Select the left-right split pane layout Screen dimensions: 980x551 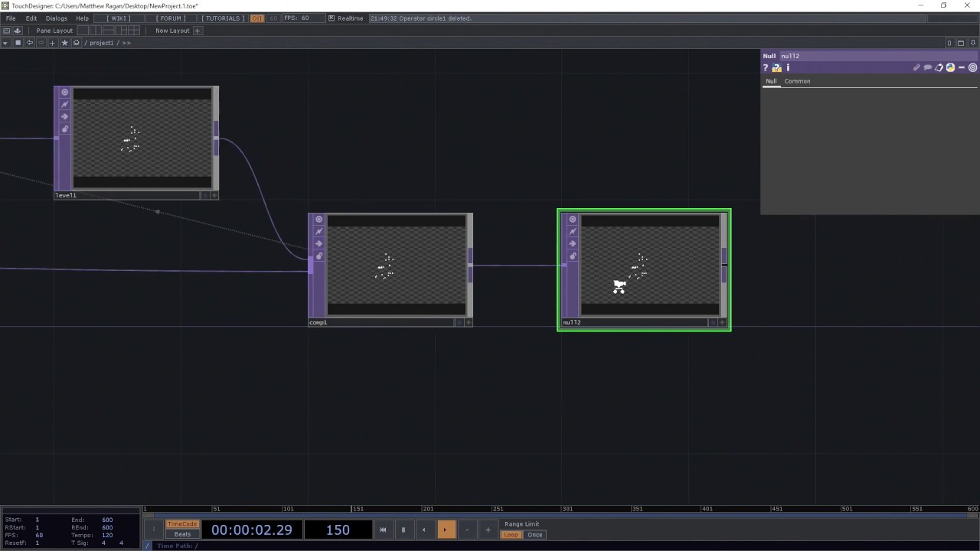click(x=95, y=31)
